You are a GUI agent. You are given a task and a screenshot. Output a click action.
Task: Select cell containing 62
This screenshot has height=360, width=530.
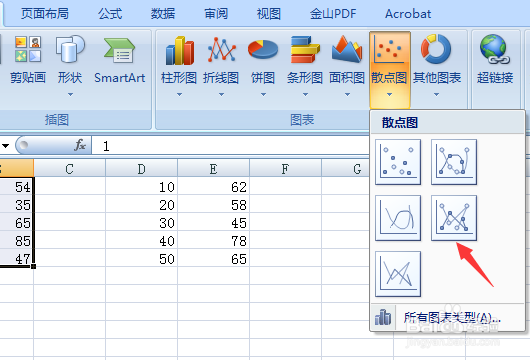214,187
